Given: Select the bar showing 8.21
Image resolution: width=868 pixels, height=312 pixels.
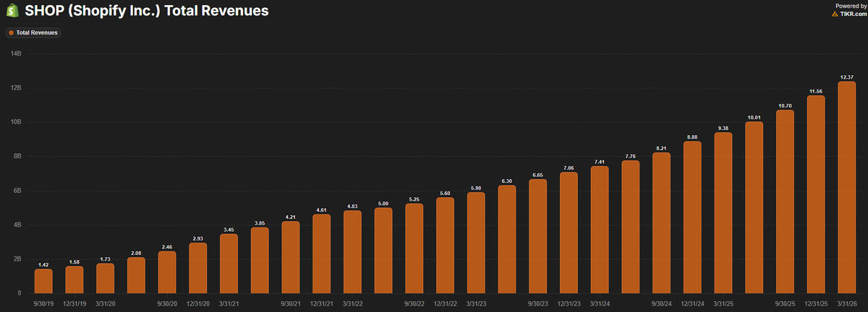Looking at the screenshot, I should (x=661, y=223).
